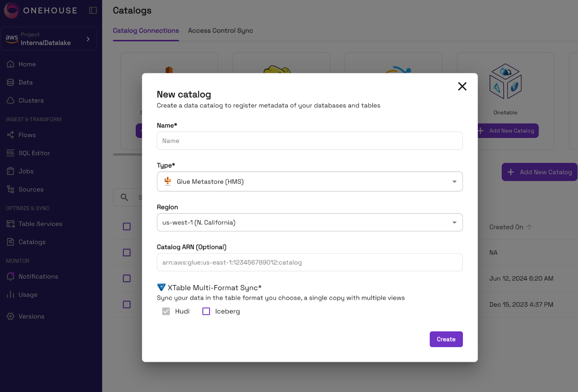Screen dimensions: 578x392
Task: Open the Home icon in sidebar
Action: tap(10, 64)
